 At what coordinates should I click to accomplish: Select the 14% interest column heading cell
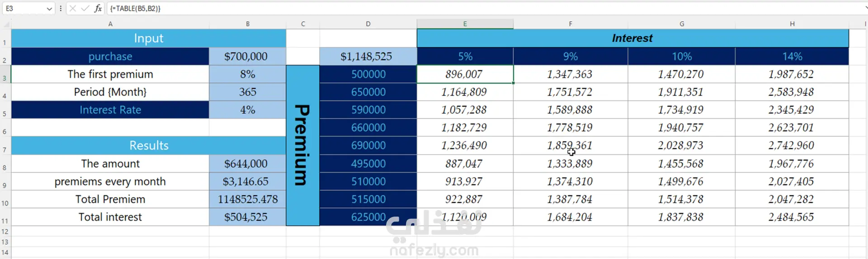coord(792,57)
